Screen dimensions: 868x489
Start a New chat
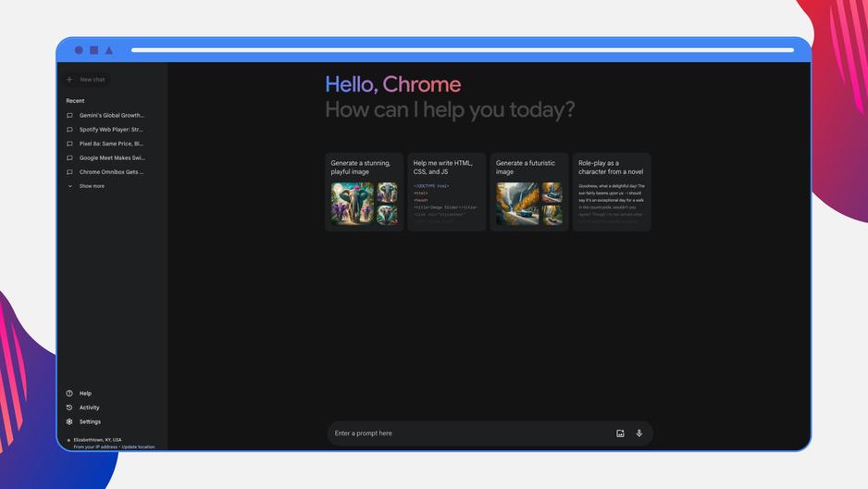[86, 80]
